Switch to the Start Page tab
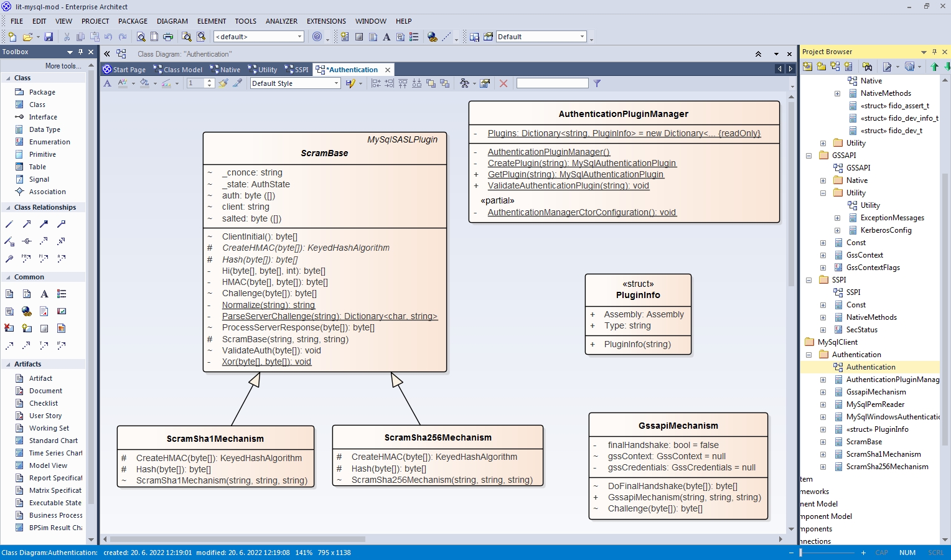The image size is (951, 560). coord(124,70)
